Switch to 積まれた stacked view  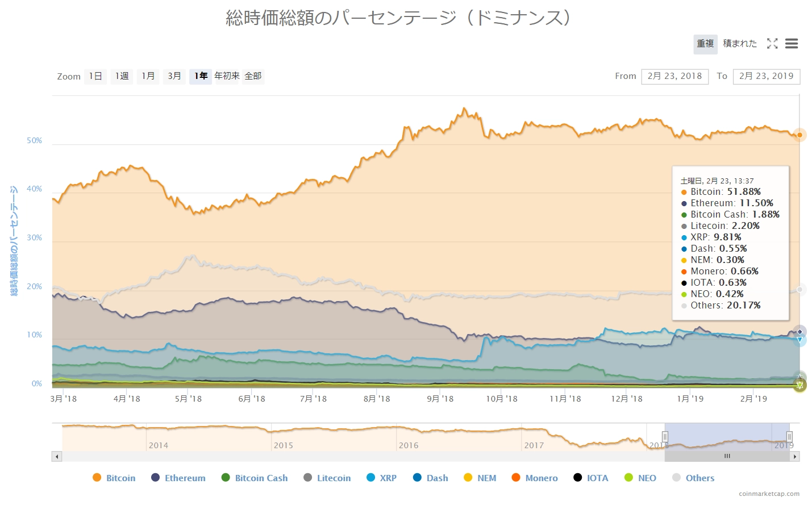pos(740,44)
